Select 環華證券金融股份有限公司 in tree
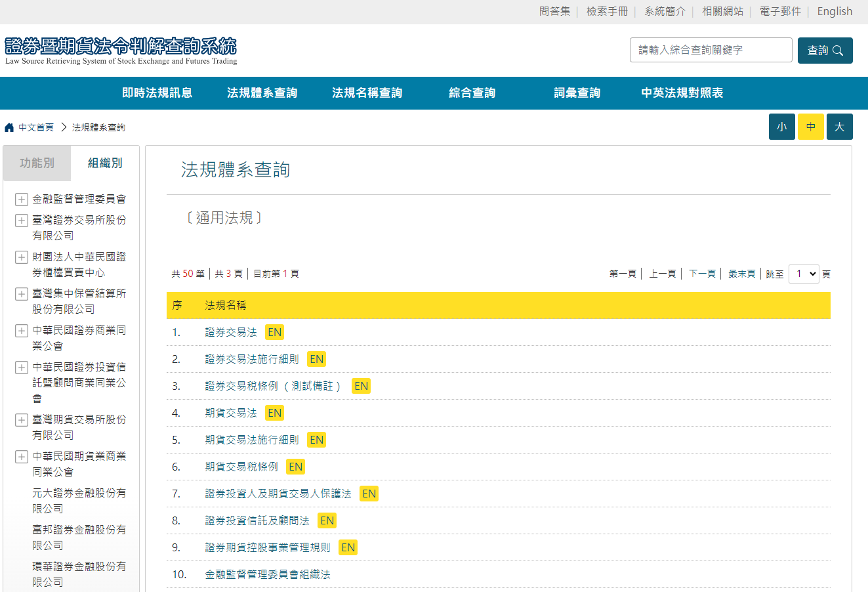Screen dimensions: 868x592 point(79,574)
